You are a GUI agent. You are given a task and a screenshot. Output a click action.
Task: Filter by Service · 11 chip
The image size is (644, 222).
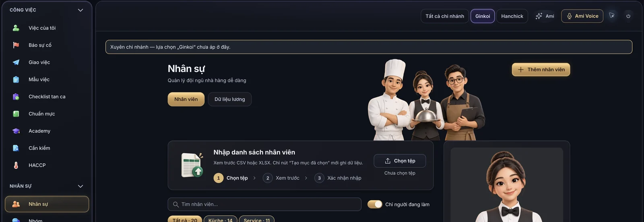pyautogui.click(x=257, y=219)
